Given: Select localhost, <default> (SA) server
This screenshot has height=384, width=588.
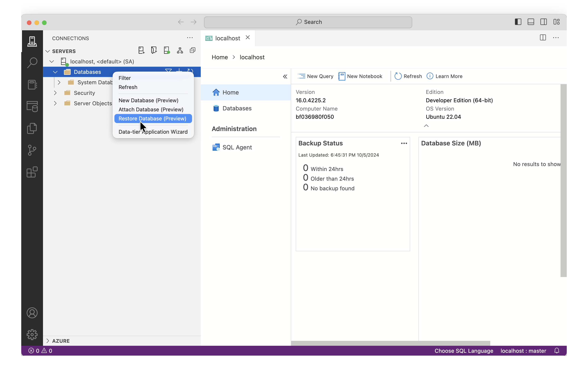Looking at the screenshot, I should [102, 62].
